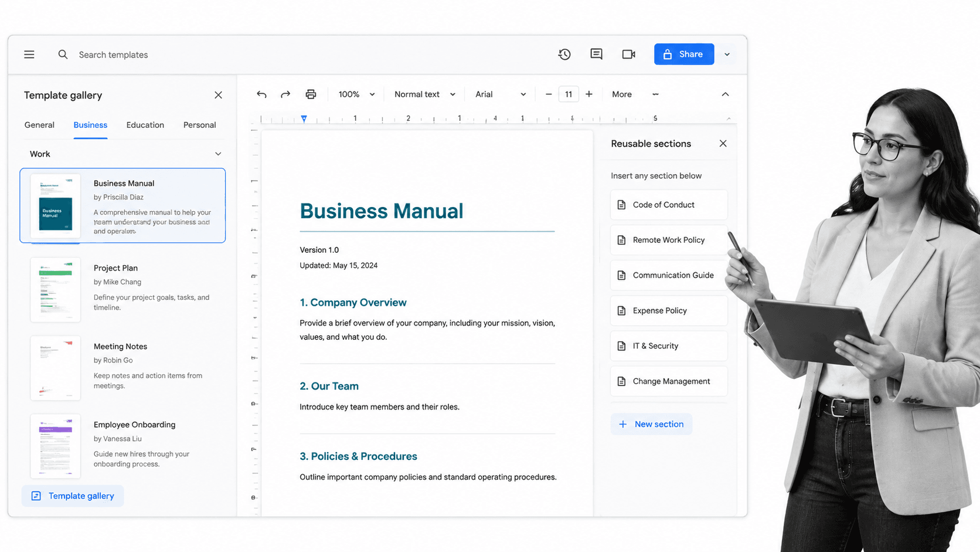
Task: Click the 2. Our Team heading
Action: tap(329, 386)
